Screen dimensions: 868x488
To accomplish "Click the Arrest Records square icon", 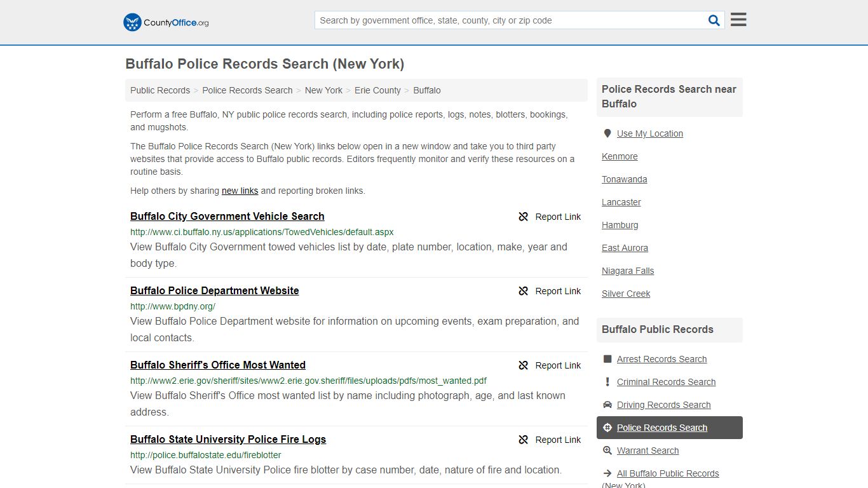I will (607, 359).
